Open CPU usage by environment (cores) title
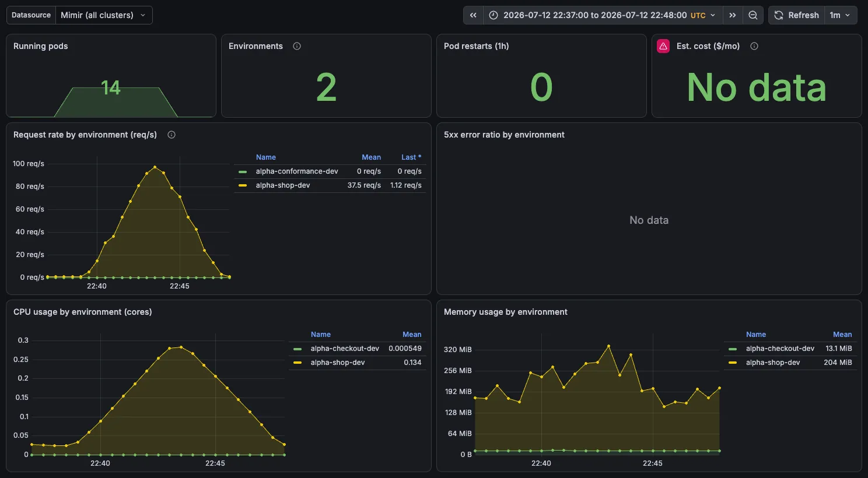Viewport: 868px width, 478px height. (83, 312)
